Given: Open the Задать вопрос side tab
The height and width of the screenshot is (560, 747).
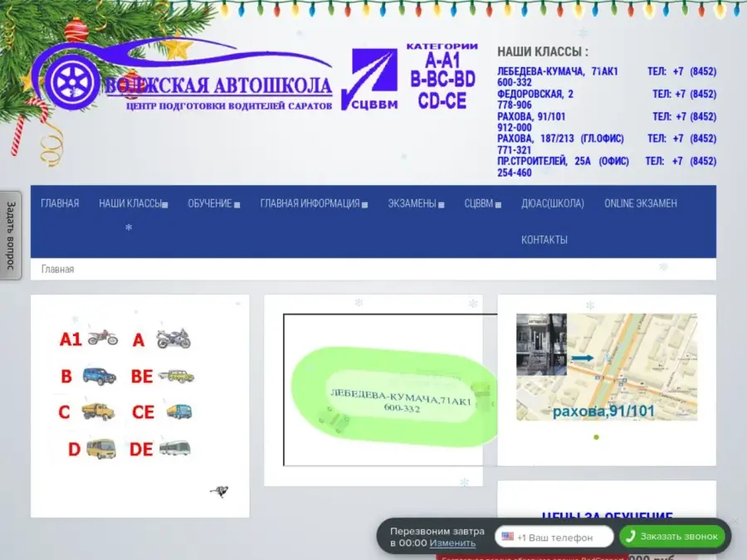Looking at the screenshot, I should [x=11, y=236].
